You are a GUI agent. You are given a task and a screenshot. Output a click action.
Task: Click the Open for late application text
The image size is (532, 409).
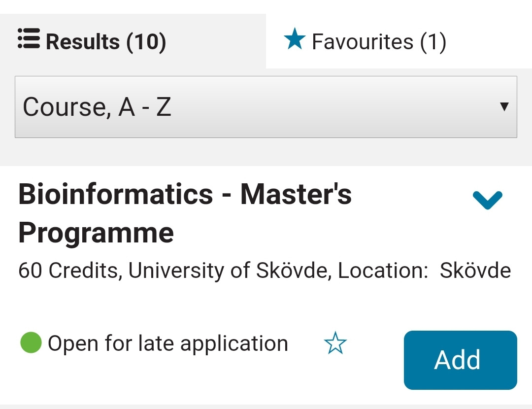[167, 343]
